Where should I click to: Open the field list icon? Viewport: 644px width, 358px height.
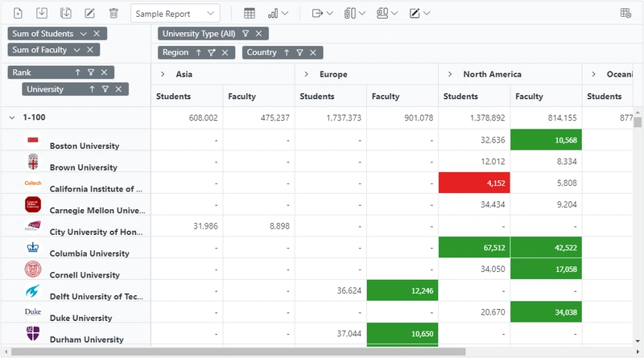(x=625, y=13)
